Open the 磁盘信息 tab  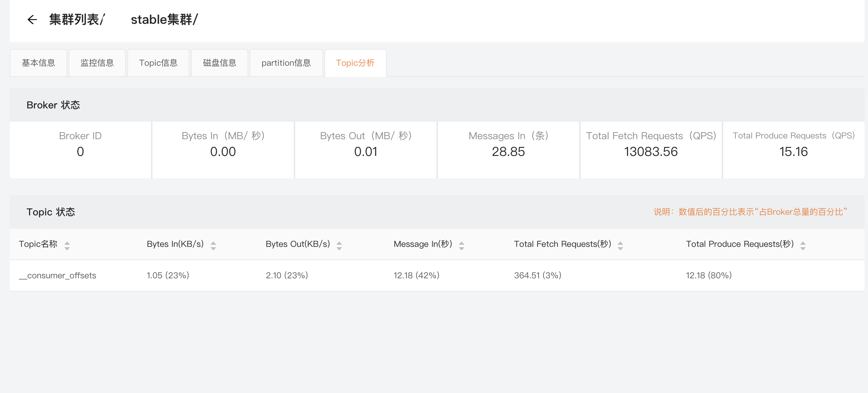[x=220, y=63]
